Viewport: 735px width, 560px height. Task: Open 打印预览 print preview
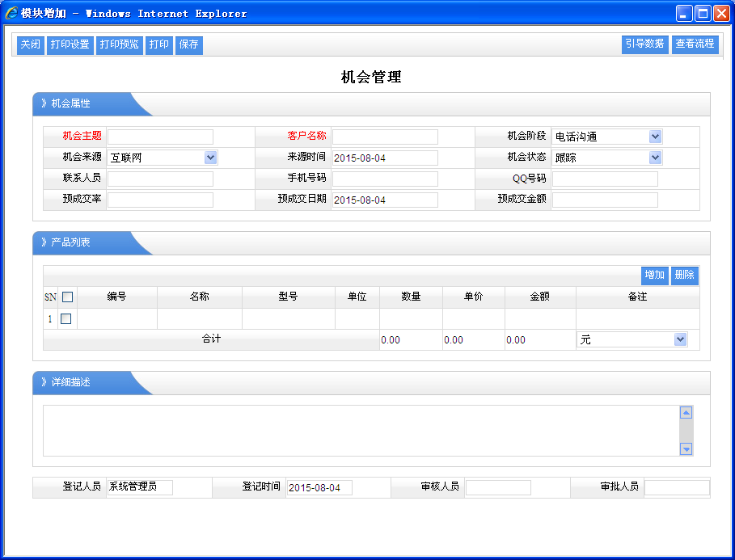pyautogui.click(x=119, y=44)
